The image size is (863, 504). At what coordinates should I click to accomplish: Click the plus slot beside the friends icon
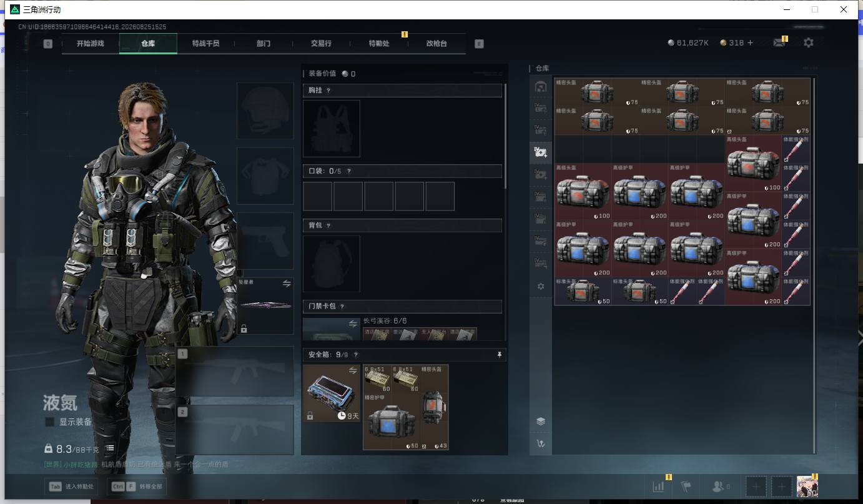click(x=756, y=487)
